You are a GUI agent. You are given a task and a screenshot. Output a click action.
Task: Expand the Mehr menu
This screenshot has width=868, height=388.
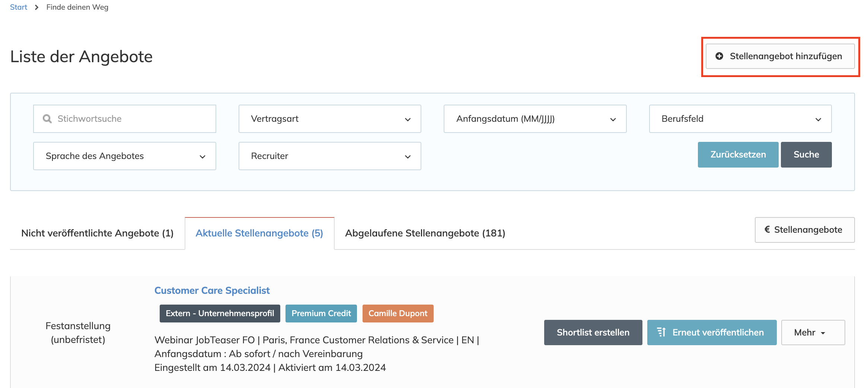click(813, 332)
